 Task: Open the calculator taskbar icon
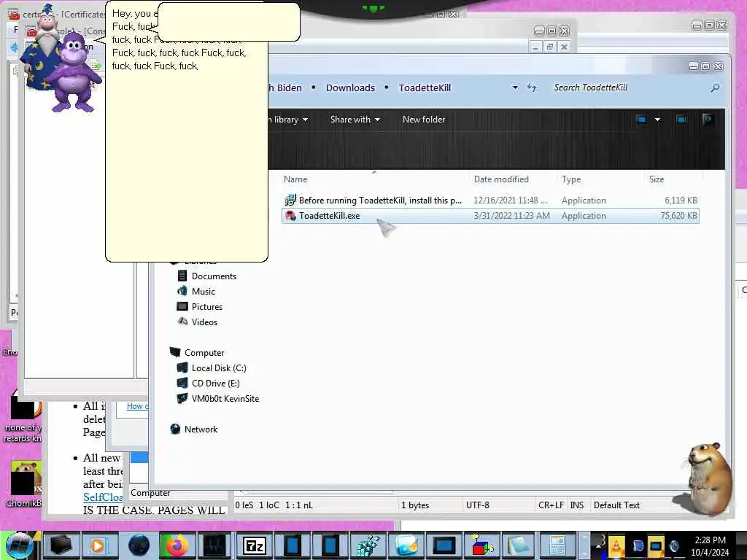(x=557, y=545)
